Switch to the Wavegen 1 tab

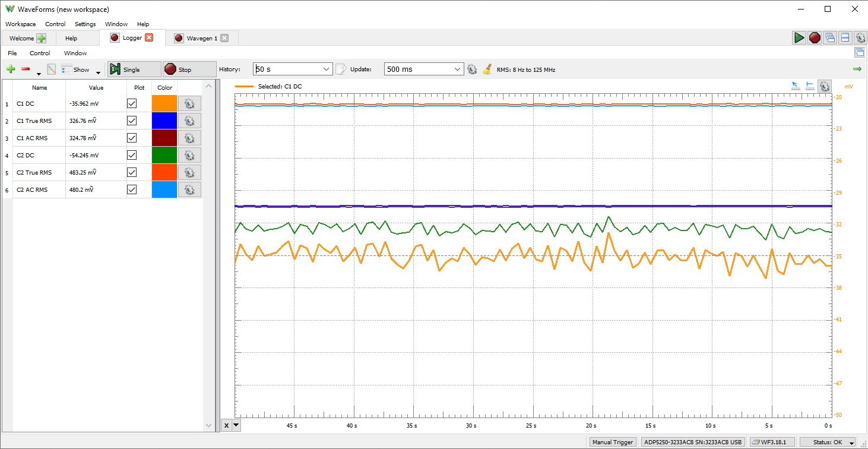point(202,38)
